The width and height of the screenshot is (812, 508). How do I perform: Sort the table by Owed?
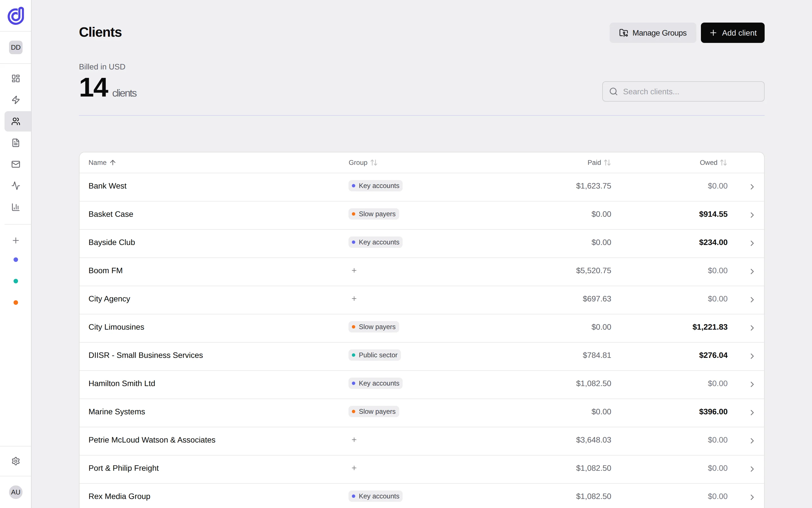pos(713,163)
